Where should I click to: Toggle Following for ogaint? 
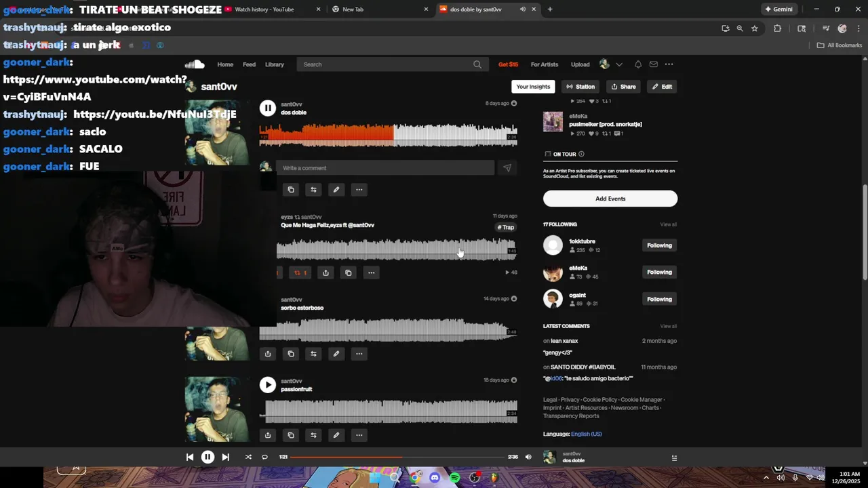[x=659, y=299]
